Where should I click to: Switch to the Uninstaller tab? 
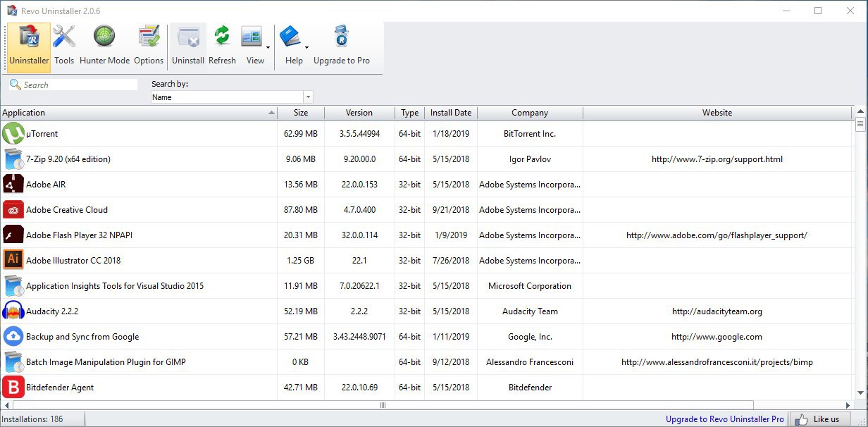click(29, 46)
